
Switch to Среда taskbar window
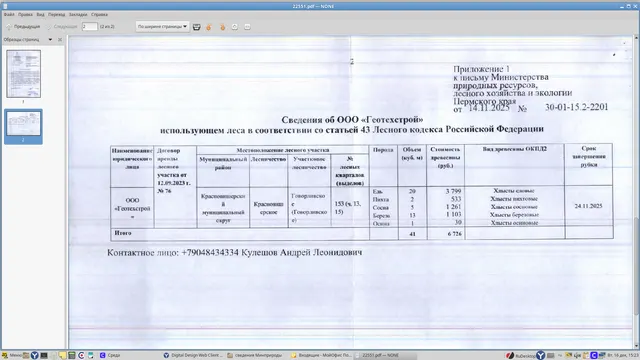click(110, 356)
